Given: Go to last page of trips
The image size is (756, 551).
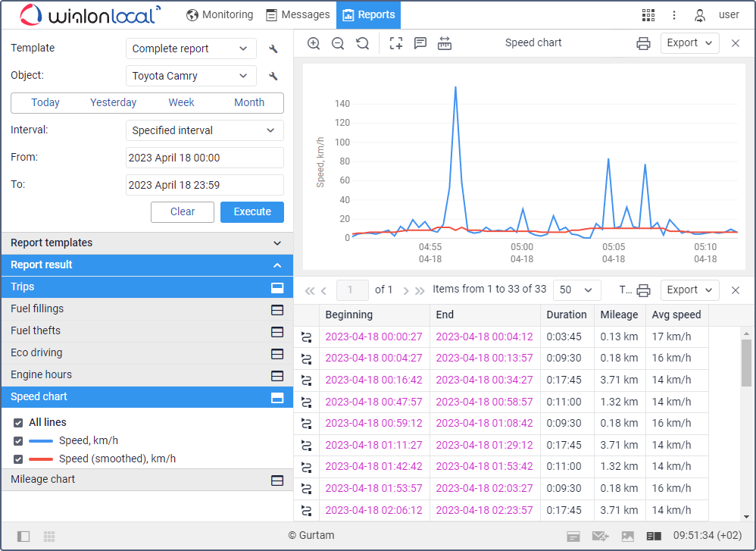Looking at the screenshot, I should [420, 290].
